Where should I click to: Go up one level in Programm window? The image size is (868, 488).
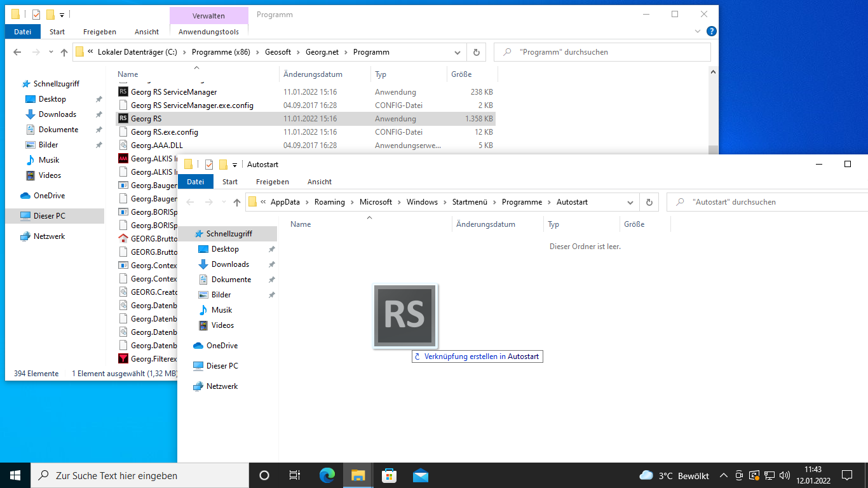point(64,53)
